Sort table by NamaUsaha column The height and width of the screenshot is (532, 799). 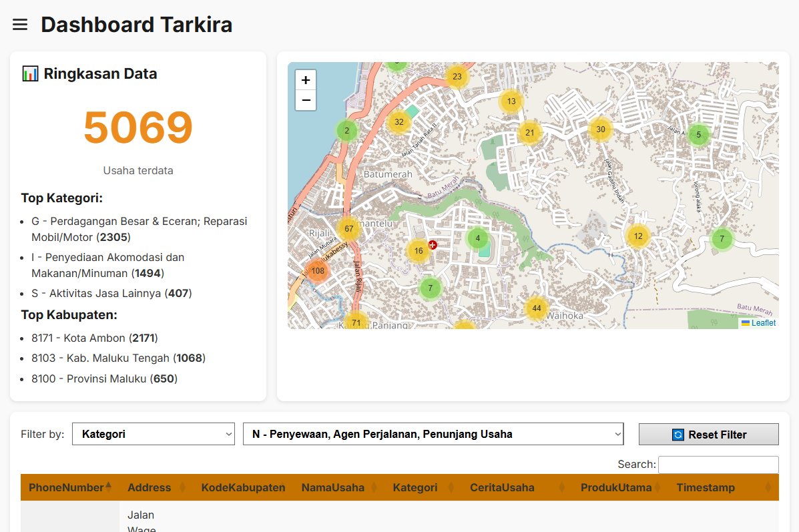(339, 488)
